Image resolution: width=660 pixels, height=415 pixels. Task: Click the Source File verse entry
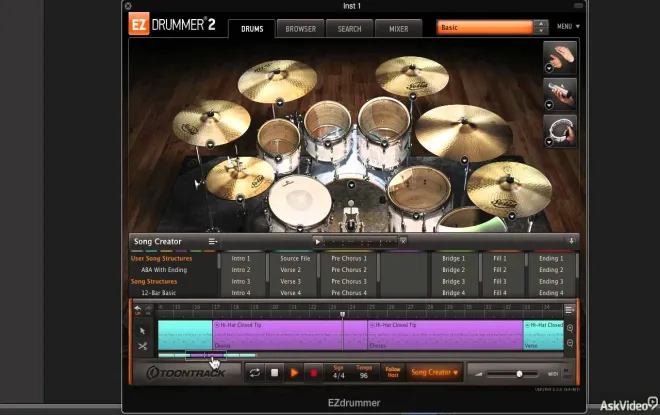coord(295,258)
